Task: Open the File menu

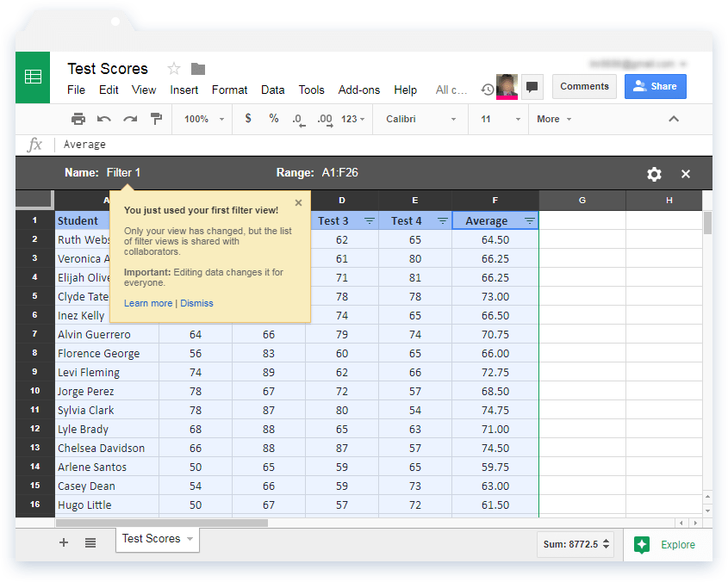Action: (x=76, y=90)
